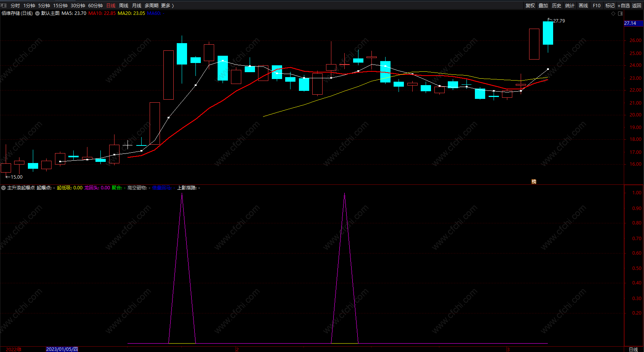This screenshot has height=352, width=644.
Task: Click the MA20: 23.05 indicator value
Action: coord(131,13)
